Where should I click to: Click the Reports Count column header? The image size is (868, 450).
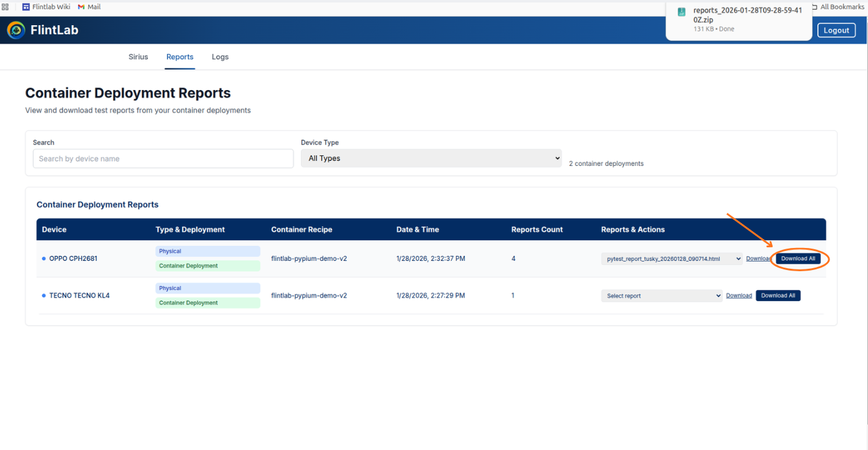coord(537,230)
